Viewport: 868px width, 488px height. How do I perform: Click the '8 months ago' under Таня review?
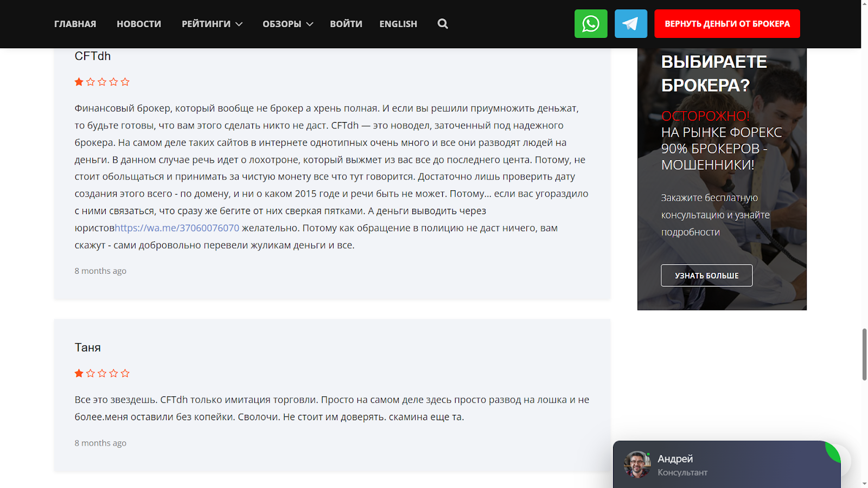coord(100,443)
